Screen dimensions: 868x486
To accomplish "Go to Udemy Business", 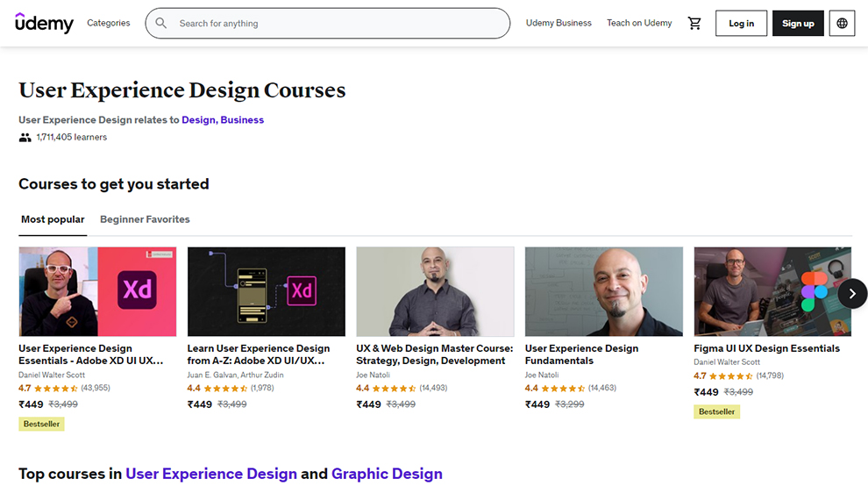I will coord(559,24).
